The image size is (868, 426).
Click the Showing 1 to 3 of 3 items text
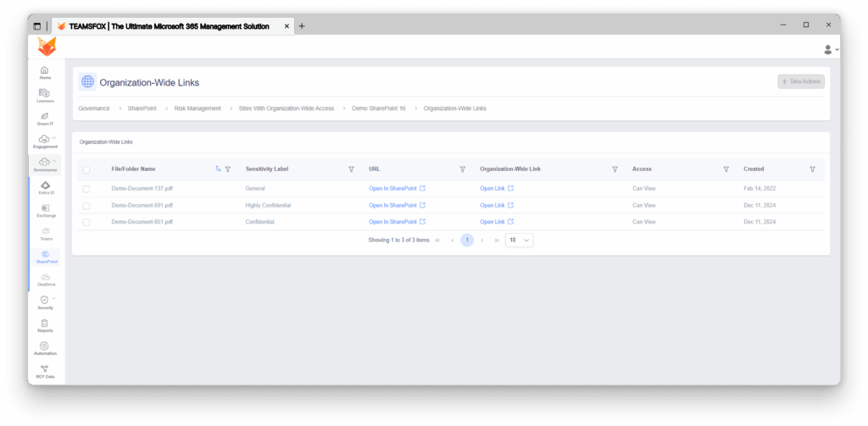click(398, 241)
